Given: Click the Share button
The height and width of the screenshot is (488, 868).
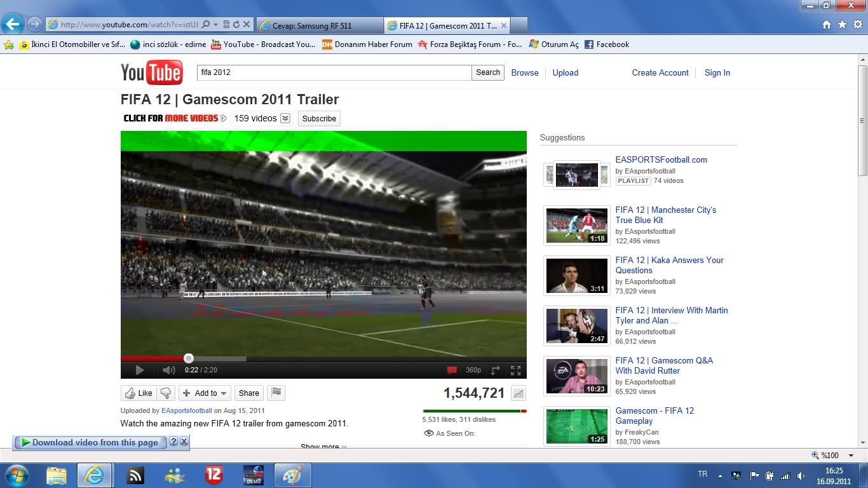Looking at the screenshot, I should coord(249,393).
